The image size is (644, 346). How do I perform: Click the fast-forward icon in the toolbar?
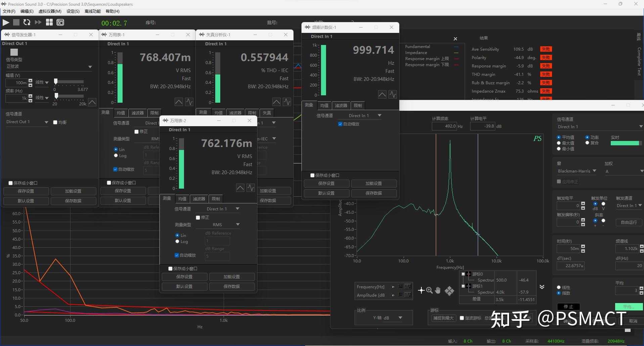38,22
